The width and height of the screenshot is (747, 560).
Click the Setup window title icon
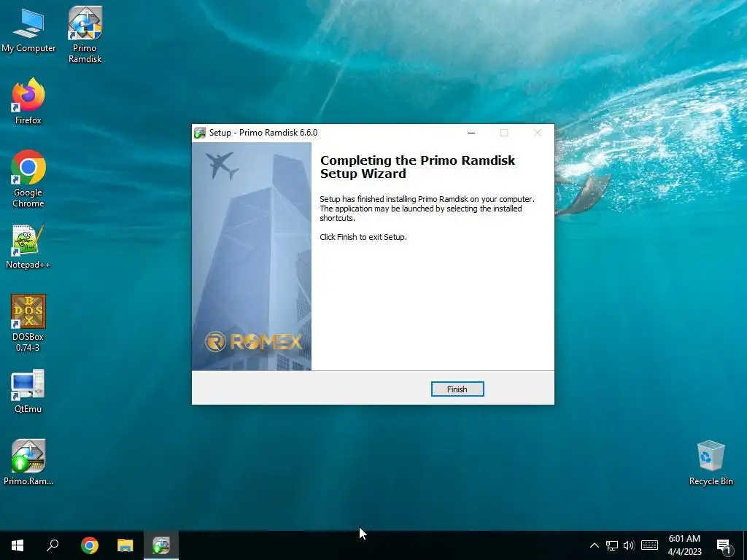(200, 133)
